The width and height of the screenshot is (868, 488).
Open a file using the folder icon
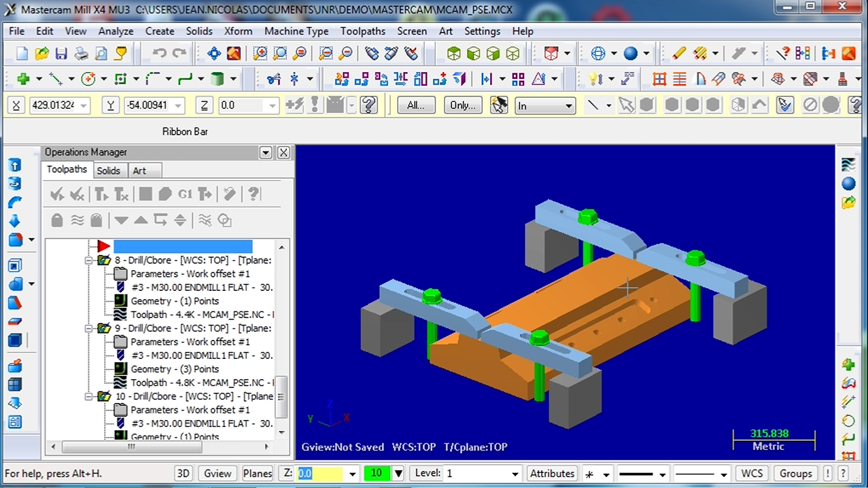coord(41,53)
